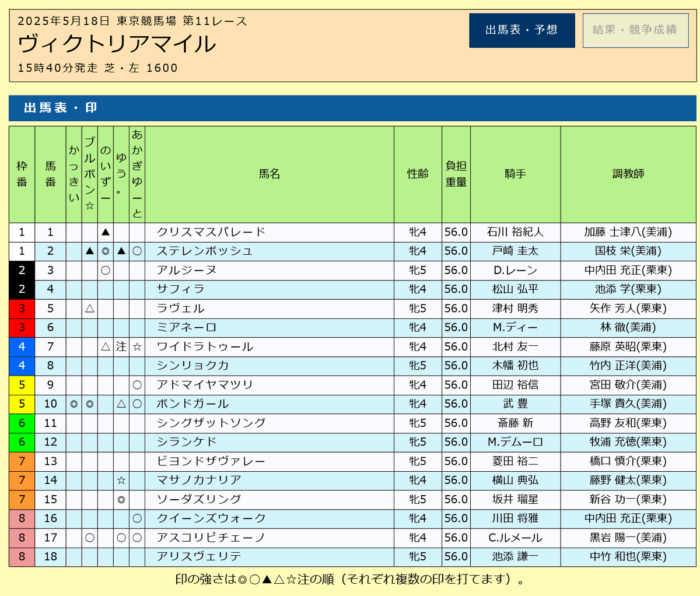Click trainer 黒岩 陽一(美浦)
This screenshot has width=700, height=596.
pos(628,538)
